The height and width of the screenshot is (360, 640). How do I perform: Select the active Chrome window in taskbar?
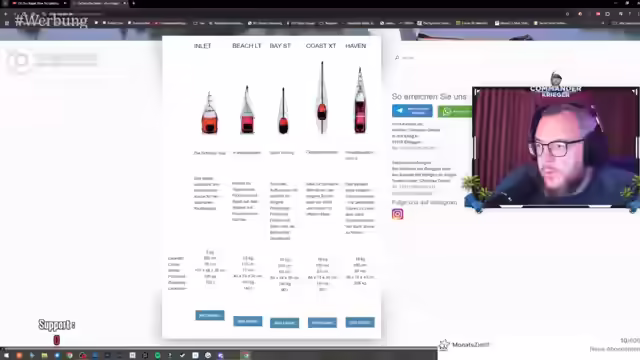coord(246,356)
